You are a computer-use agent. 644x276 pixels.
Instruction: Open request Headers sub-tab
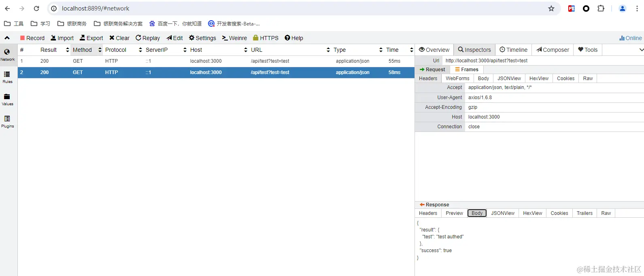[428, 79]
